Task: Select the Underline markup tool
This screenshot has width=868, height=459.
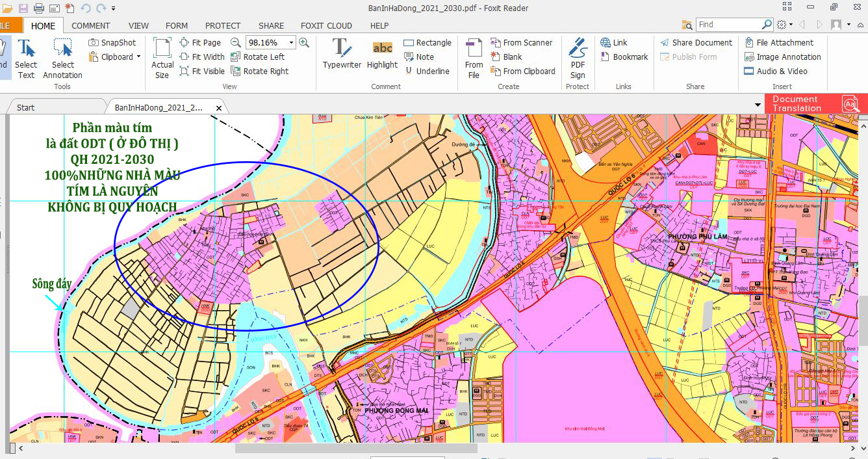Action: pyautogui.click(x=427, y=71)
